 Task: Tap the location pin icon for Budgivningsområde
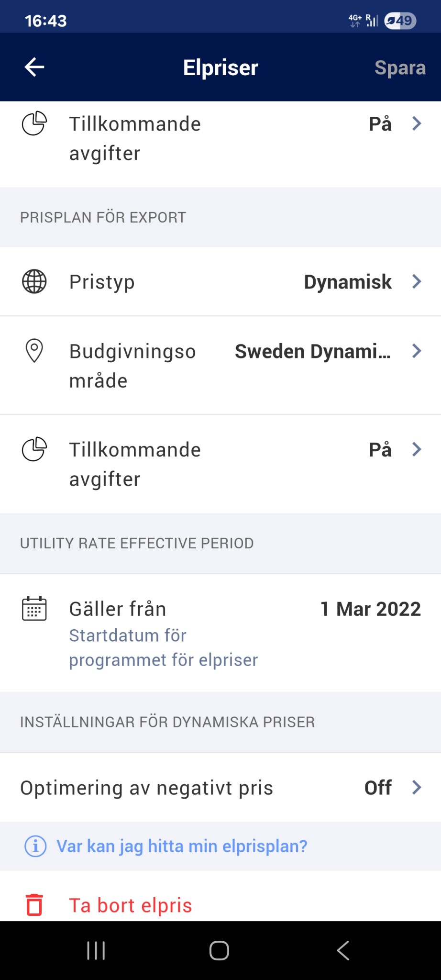point(34,351)
